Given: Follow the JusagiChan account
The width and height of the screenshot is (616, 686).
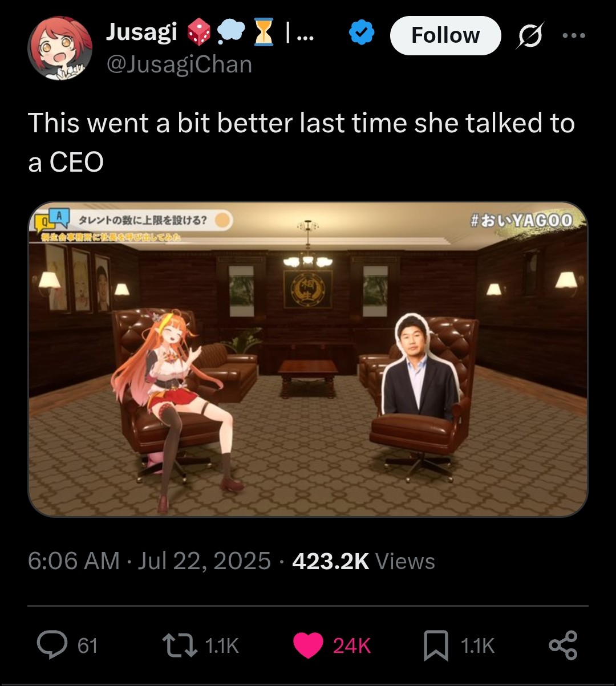Looking at the screenshot, I should click(x=445, y=35).
